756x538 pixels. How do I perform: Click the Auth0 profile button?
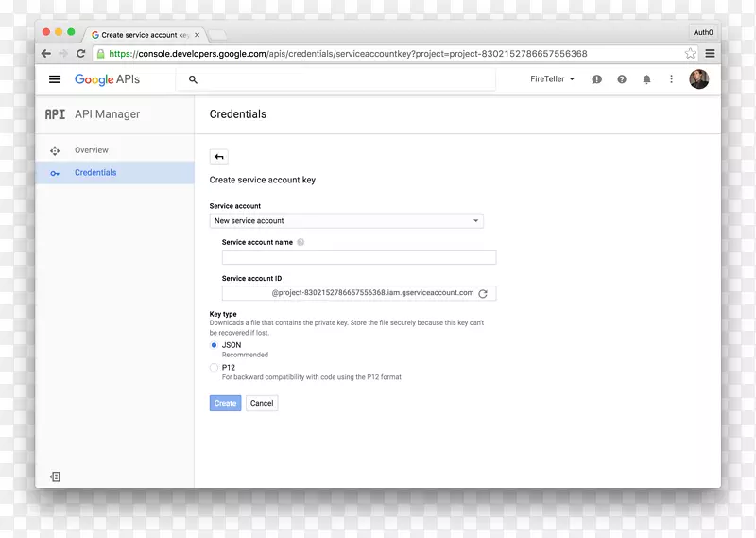703,32
